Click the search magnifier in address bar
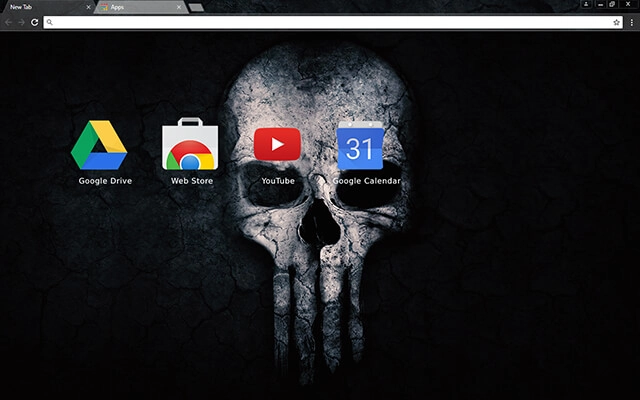 pyautogui.click(x=50, y=22)
